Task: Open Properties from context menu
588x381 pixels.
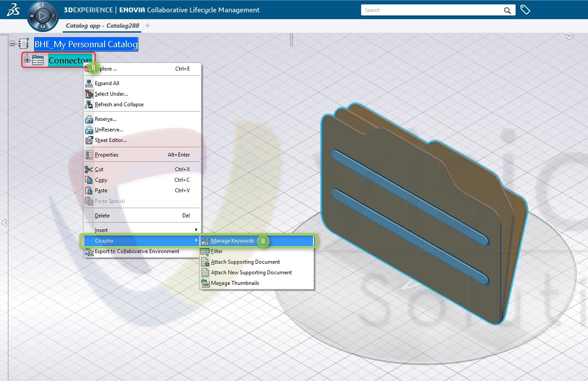Action: [x=142, y=155]
